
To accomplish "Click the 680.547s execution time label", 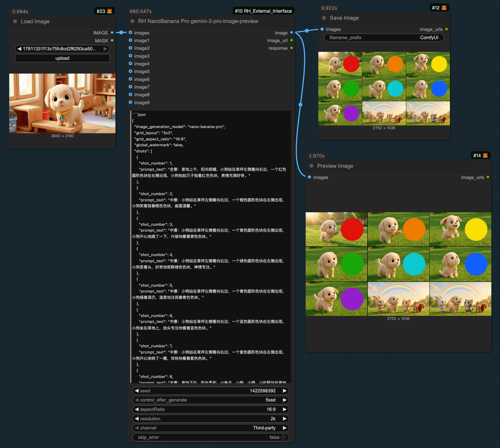I will pyautogui.click(x=140, y=11).
